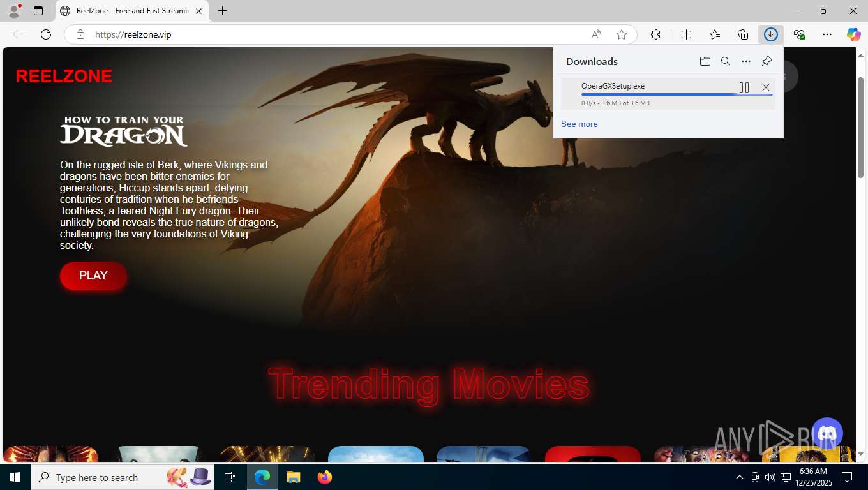Open the network tray icon
The width and height of the screenshot is (868, 490).
click(x=786, y=477)
